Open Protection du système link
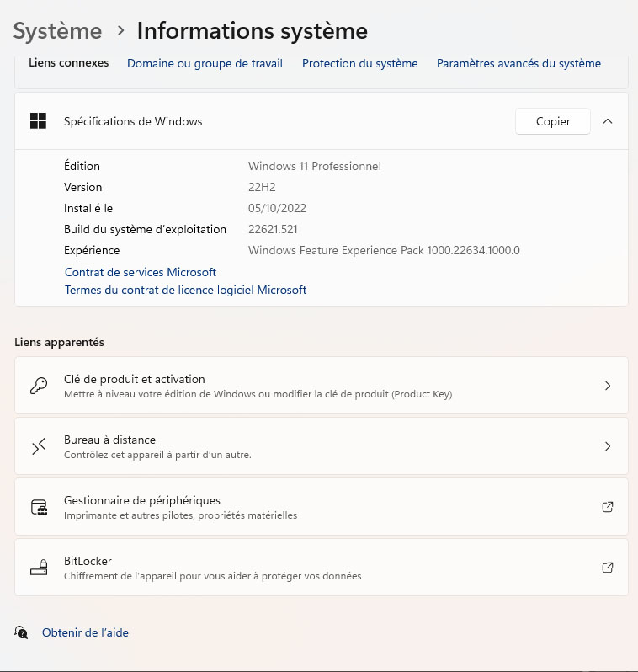This screenshot has height=672, width=638. pyautogui.click(x=360, y=63)
